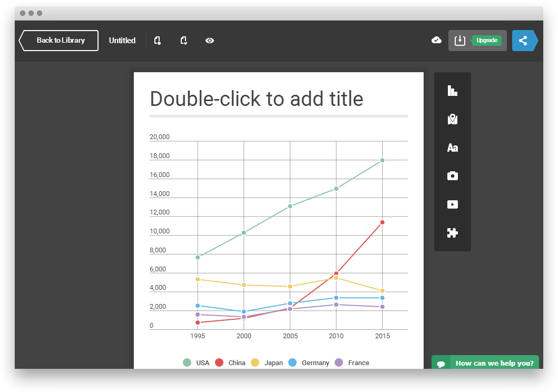Screen dimensions: 558x392
Task: Open the add chart tool
Action: [452, 91]
